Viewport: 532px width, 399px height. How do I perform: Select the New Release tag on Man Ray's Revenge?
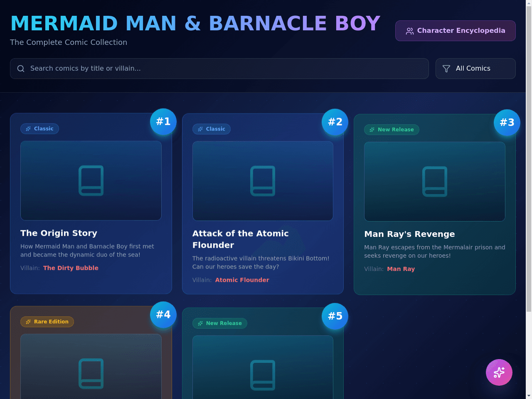pyautogui.click(x=392, y=130)
